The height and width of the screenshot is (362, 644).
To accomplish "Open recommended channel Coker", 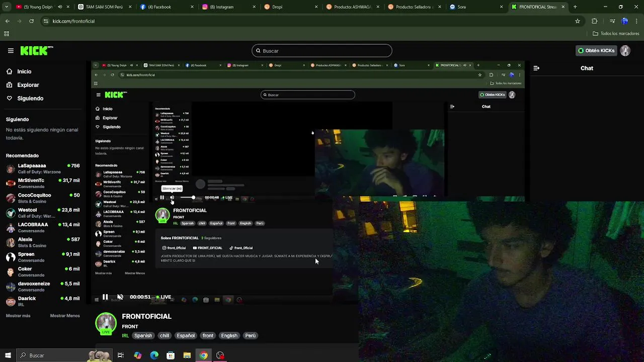I will pos(43,272).
